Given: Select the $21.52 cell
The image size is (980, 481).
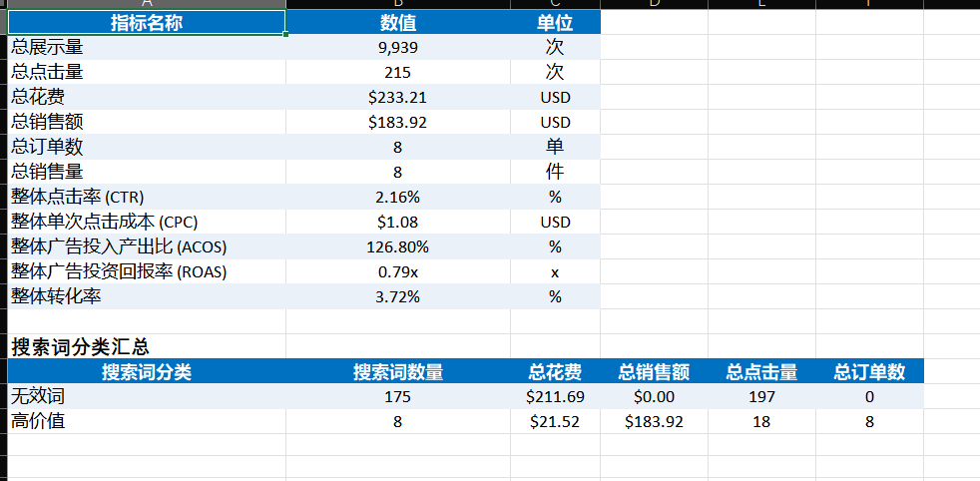Looking at the screenshot, I should pyautogui.click(x=555, y=422).
